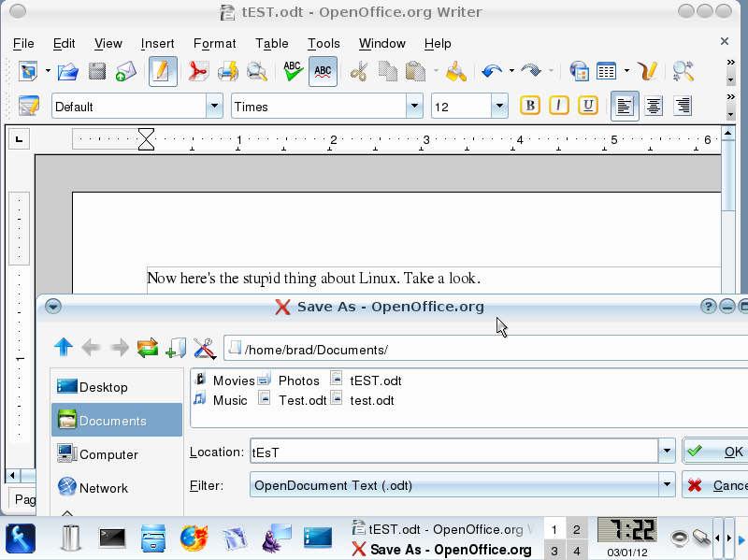This screenshot has height=560, width=748.
Task: Toggle Show Draw Functions icon
Action: tap(648, 72)
